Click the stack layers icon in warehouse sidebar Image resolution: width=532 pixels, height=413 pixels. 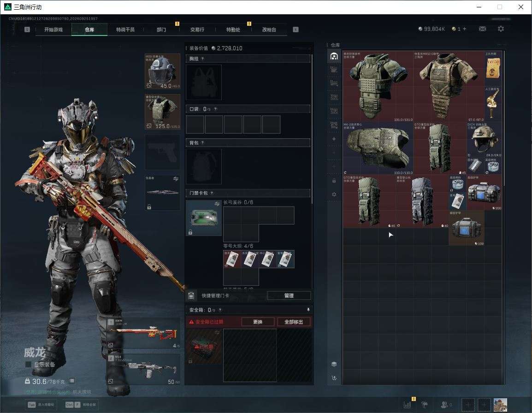(334, 364)
